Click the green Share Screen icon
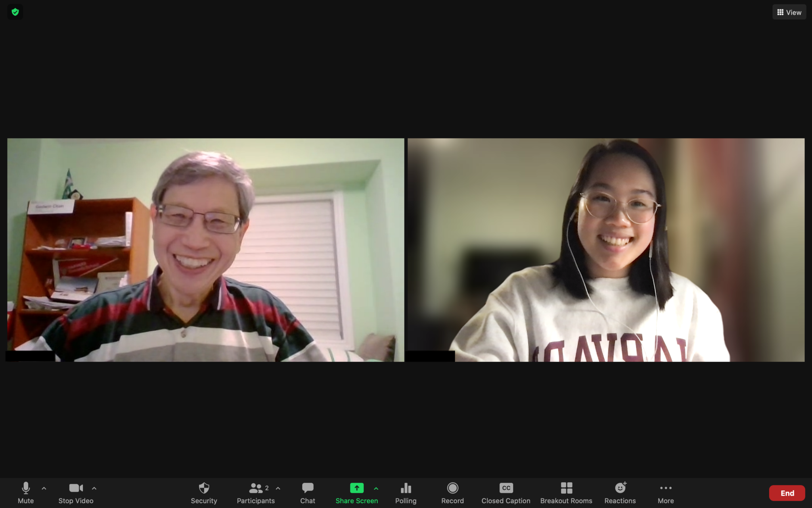This screenshot has width=812, height=508. [x=356, y=488]
